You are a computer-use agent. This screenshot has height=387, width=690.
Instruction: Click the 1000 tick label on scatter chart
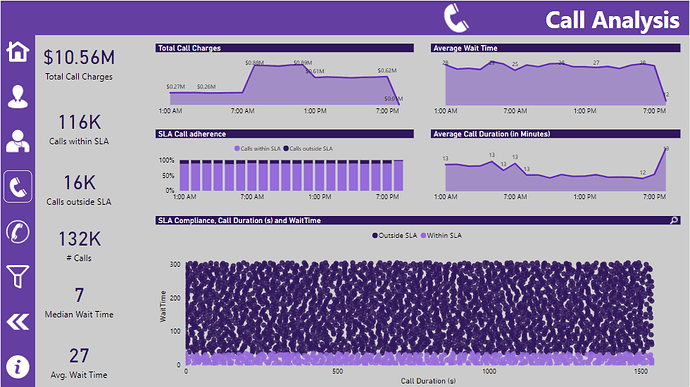[489, 372]
